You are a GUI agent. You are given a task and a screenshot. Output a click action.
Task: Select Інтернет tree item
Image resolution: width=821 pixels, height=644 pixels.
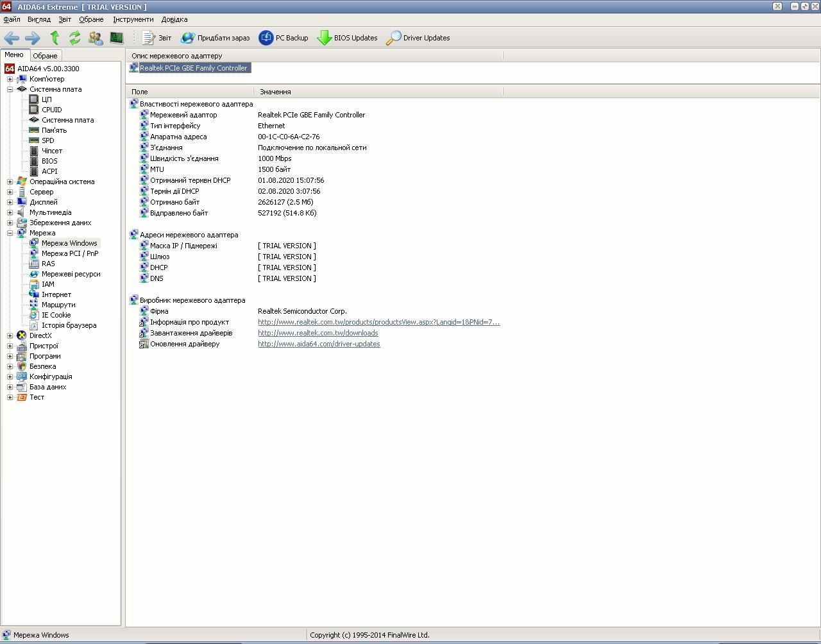56,294
